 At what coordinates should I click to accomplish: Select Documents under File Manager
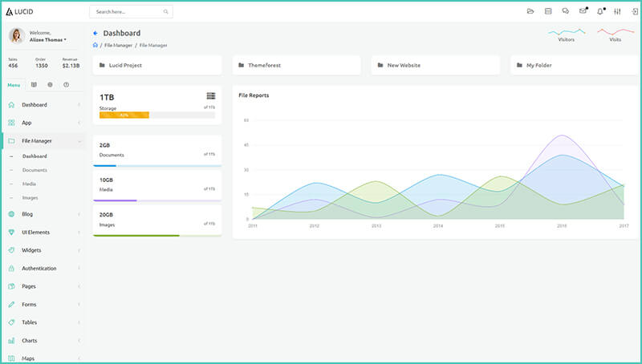[x=35, y=170]
